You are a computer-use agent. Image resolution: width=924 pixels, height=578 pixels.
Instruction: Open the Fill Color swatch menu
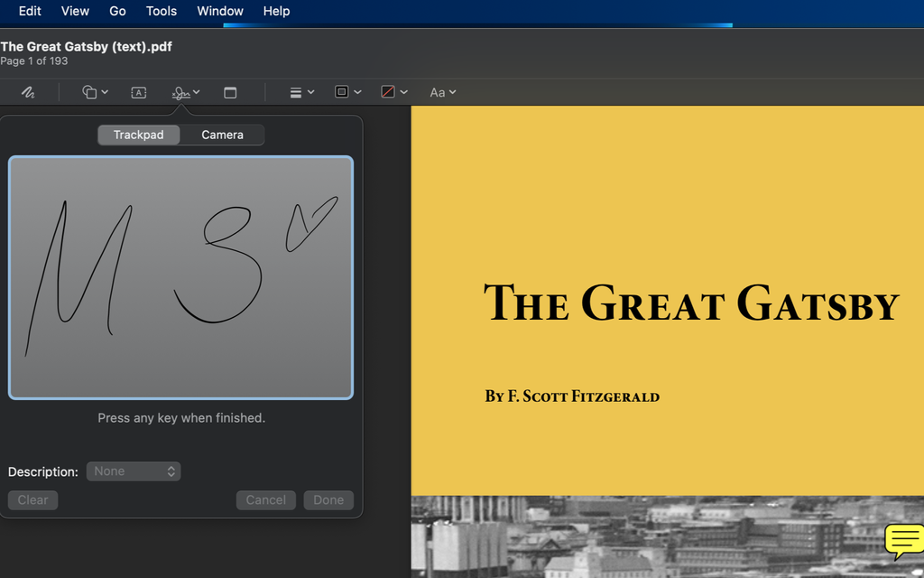click(x=393, y=92)
